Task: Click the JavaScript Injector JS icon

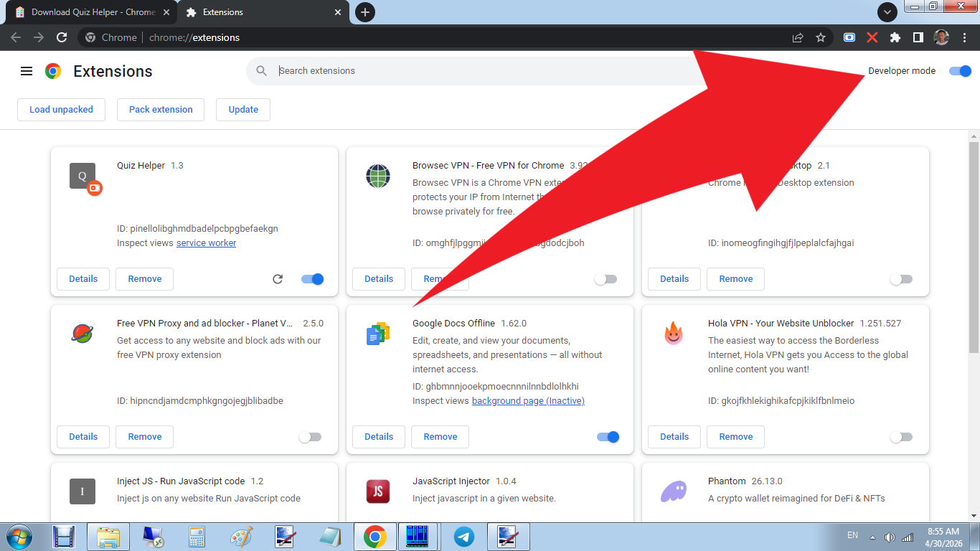Action: pos(378,491)
